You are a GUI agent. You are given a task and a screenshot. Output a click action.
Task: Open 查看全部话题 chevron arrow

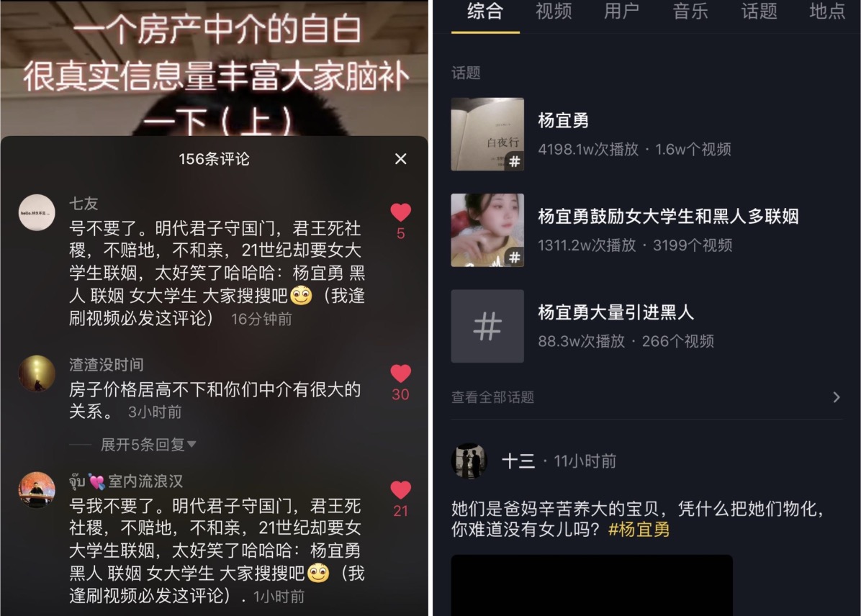click(837, 397)
